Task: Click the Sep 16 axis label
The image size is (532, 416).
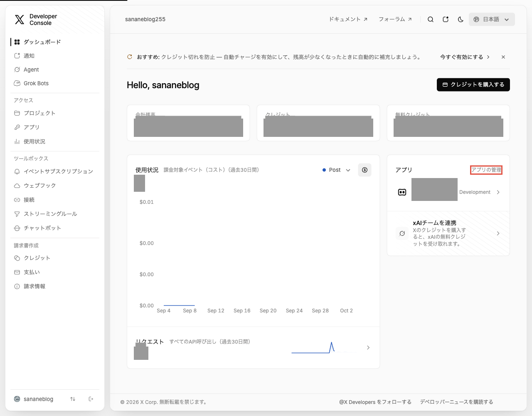Action: (x=242, y=311)
